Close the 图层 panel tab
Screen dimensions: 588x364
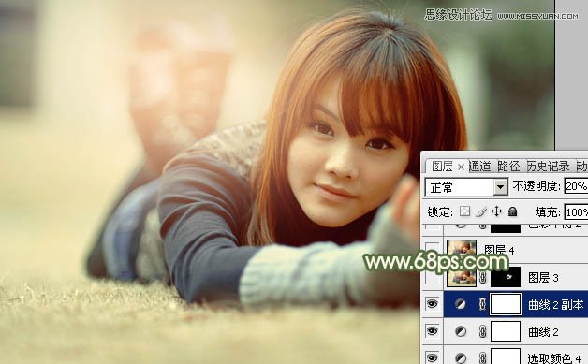(461, 167)
